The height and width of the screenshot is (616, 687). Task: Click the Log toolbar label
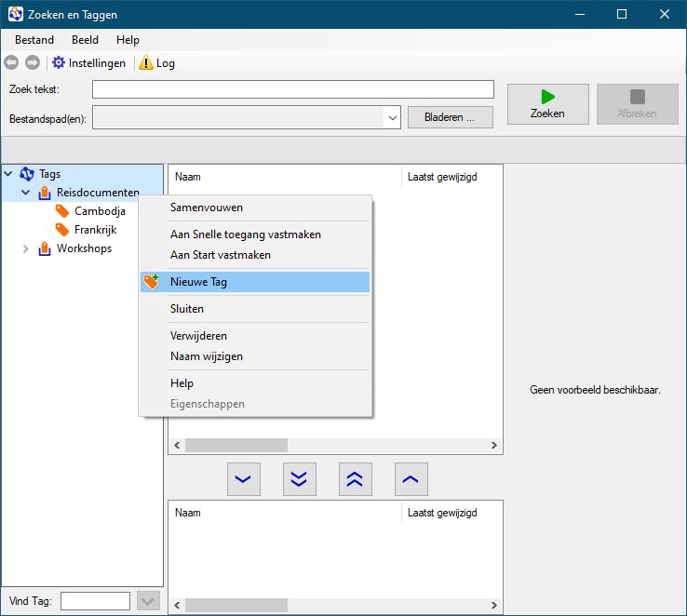pyautogui.click(x=166, y=63)
